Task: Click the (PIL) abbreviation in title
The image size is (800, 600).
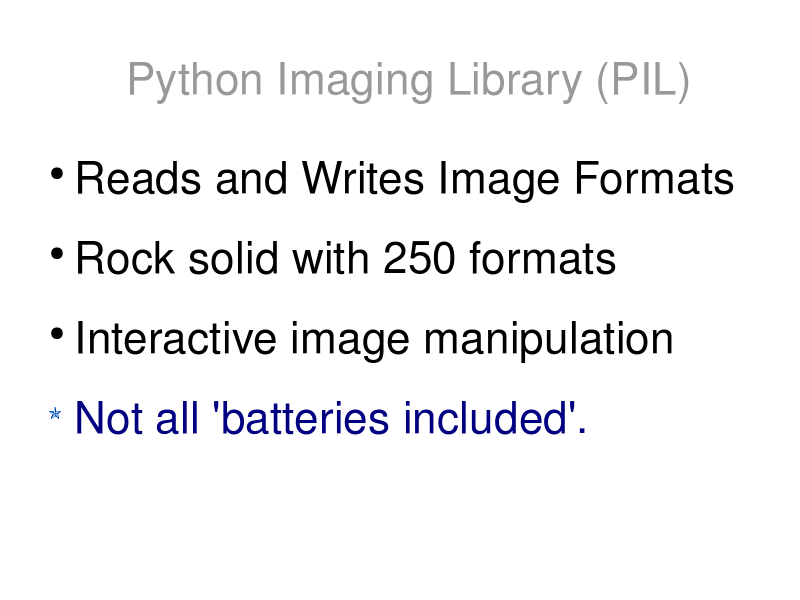Action: 643,81
